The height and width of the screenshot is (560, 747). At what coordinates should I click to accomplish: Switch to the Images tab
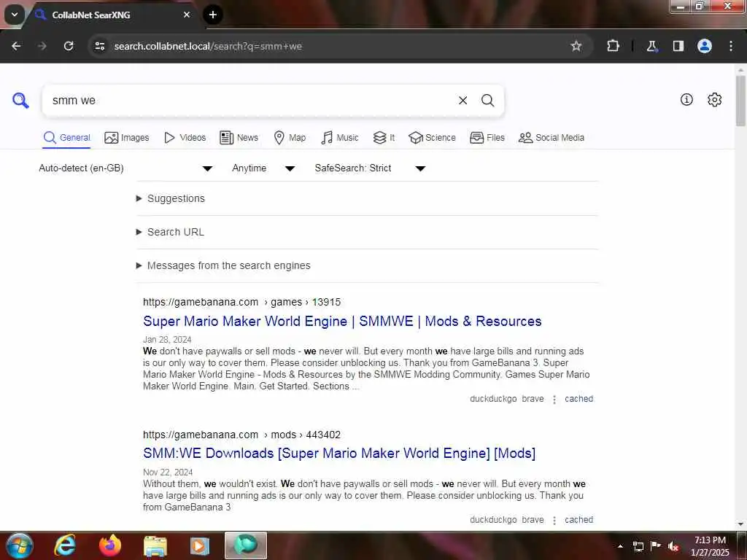click(127, 138)
